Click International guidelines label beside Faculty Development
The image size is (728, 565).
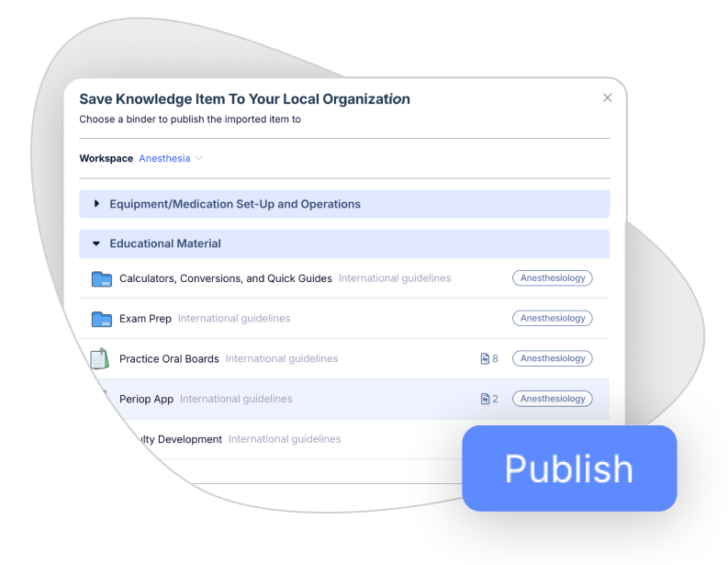tap(285, 439)
